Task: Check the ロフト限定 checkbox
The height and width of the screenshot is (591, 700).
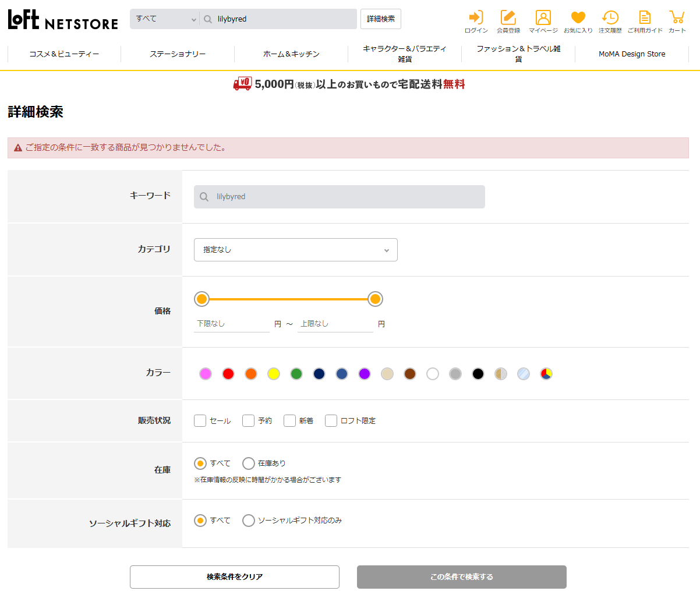Action: [x=331, y=420]
